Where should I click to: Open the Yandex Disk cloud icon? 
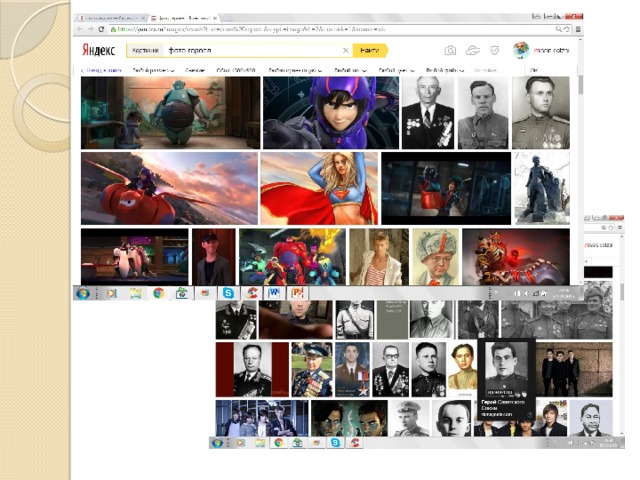click(x=473, y=50)
